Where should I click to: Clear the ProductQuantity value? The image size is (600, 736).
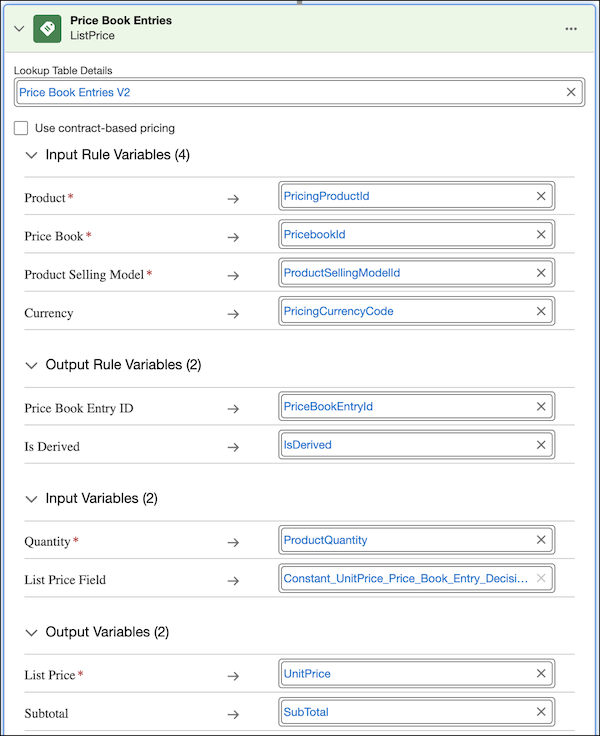[x=541, y=540]
